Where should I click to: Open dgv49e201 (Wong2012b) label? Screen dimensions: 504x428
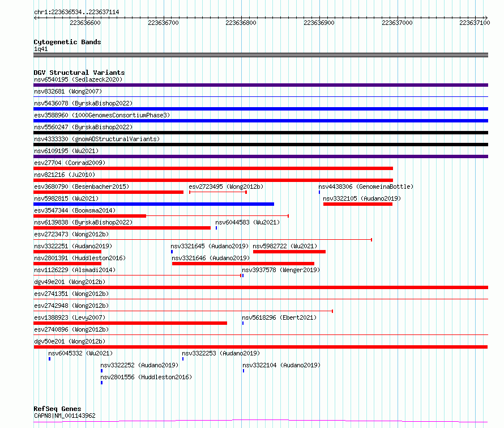pos(70,282)
